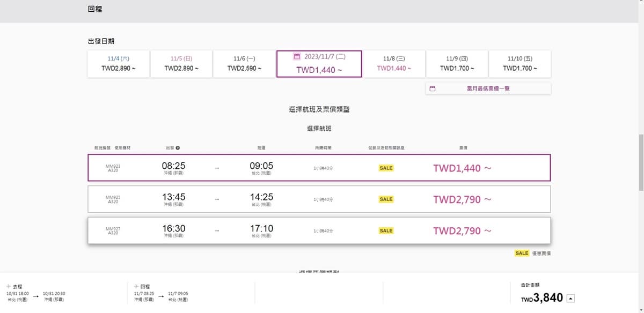644x313 pixels.
Task: Open the 當月最低票價一覽 monthly lowest fares view
Action: click(488, 88)
